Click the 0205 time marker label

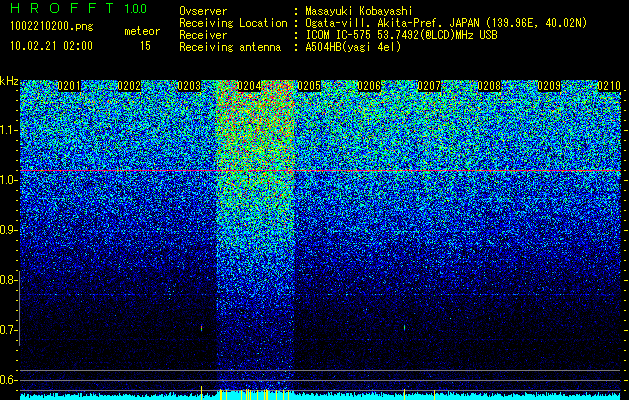click(309, 86)
